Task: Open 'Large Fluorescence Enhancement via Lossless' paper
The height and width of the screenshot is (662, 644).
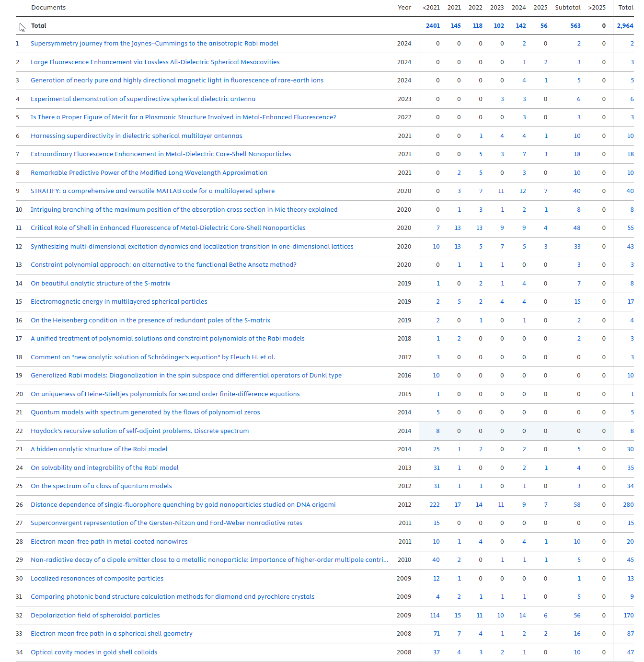Action: pyautogui.click(x=155, y=62)
